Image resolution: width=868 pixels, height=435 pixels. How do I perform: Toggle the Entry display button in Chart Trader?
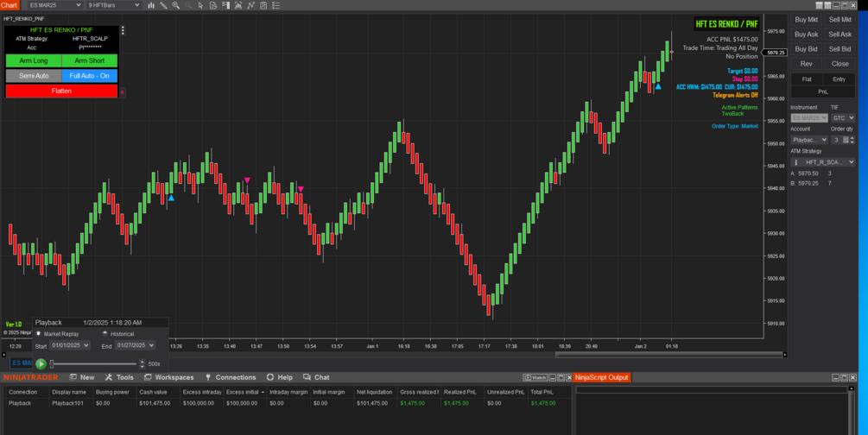[x=839, y=79]
